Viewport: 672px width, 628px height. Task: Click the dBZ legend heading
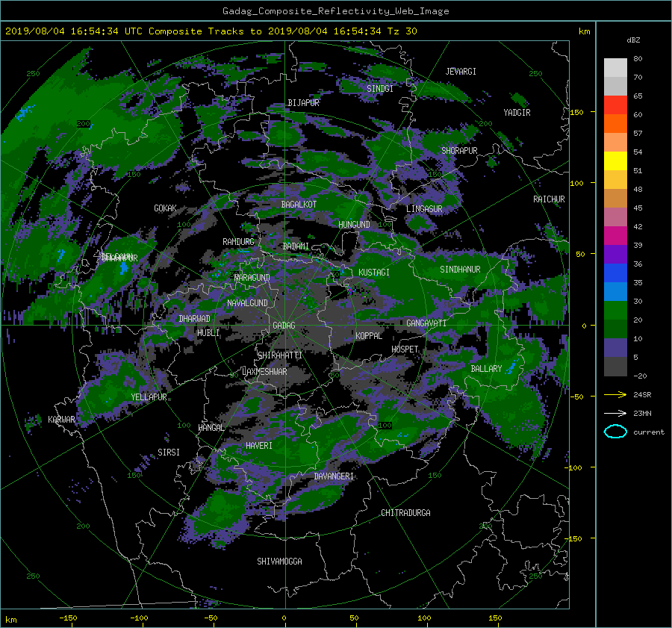[633, 40]
